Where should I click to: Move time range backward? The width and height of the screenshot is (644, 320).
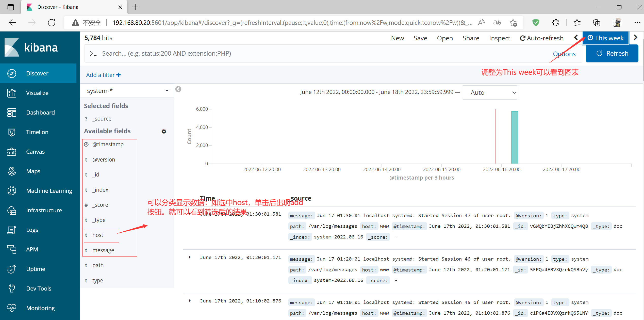click(x=576, y=38)
